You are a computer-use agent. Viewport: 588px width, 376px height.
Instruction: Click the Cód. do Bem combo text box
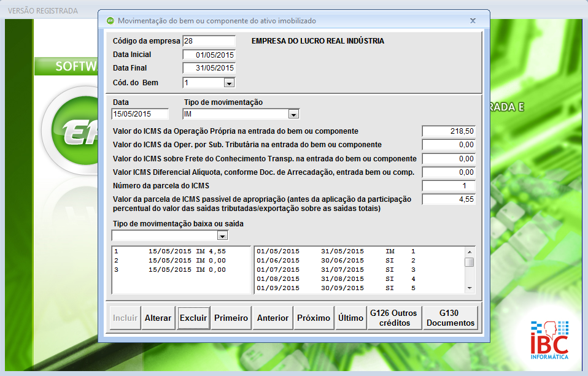204,83
